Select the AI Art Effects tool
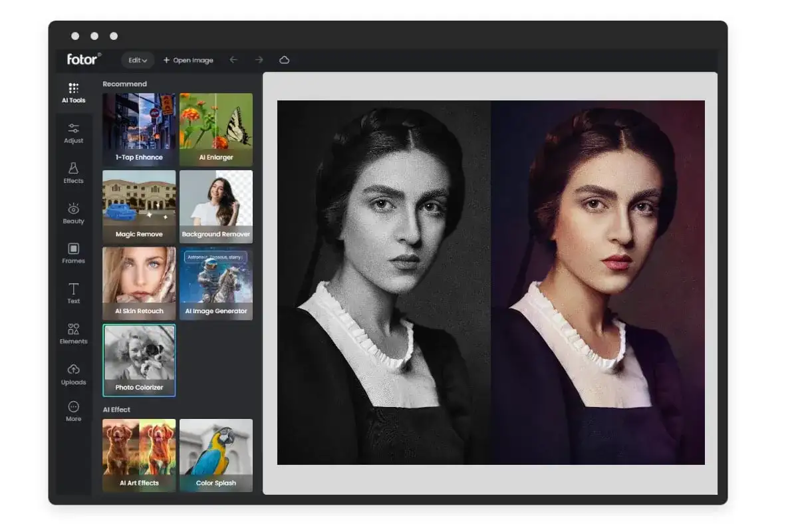Image resolution: width=798 pixels, height=532 pixels. (x=139, y=456)
